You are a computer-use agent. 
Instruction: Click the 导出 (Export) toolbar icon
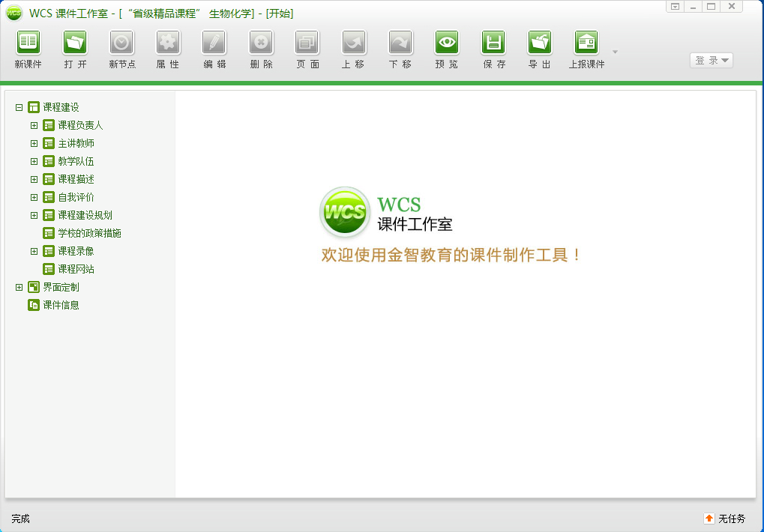[x=540, y=43]
